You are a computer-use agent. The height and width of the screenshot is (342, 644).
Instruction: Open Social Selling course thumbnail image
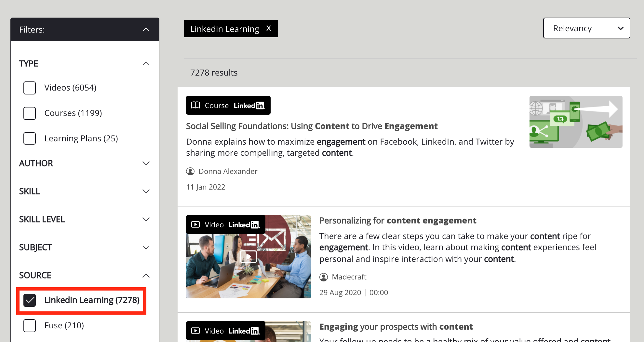[x=576, y=121]
